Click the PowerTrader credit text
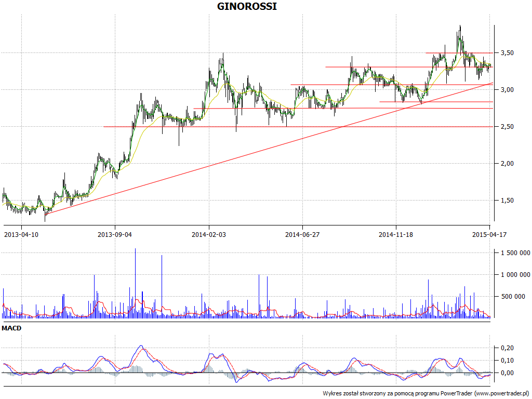This screenshot has width=532, height=399. (426, 394)
